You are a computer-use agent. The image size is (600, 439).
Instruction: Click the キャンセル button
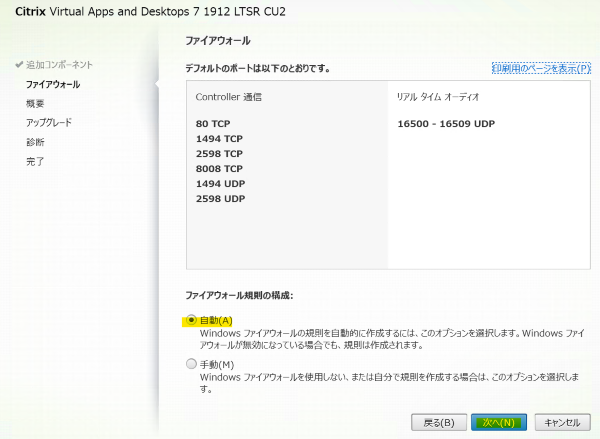562,422
